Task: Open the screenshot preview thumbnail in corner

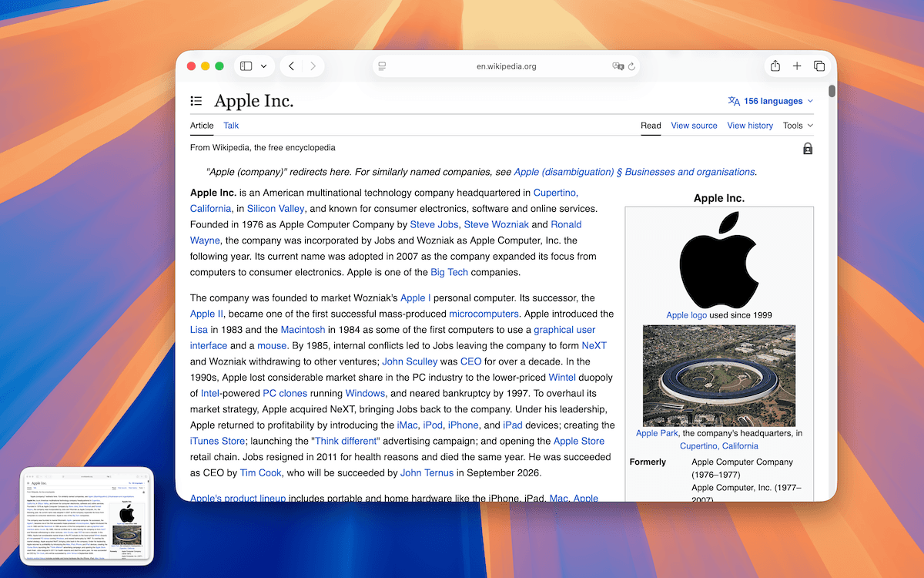Action: (87, 516)
